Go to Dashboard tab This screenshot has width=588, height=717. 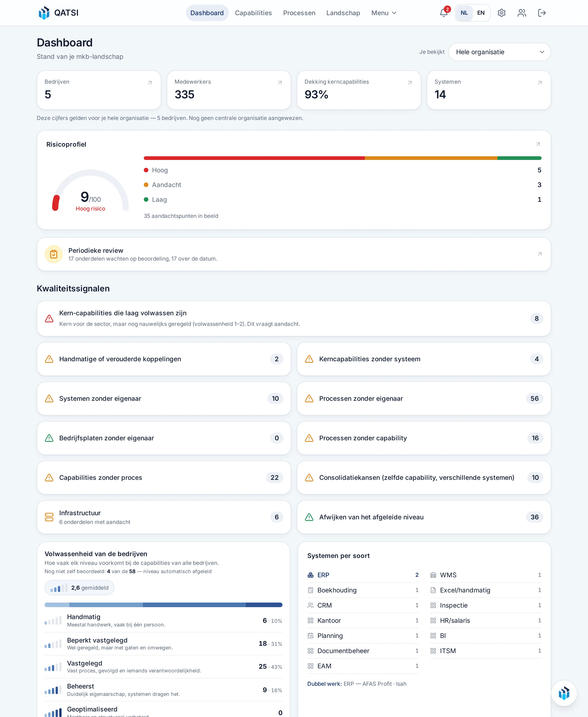pos(207,13)
